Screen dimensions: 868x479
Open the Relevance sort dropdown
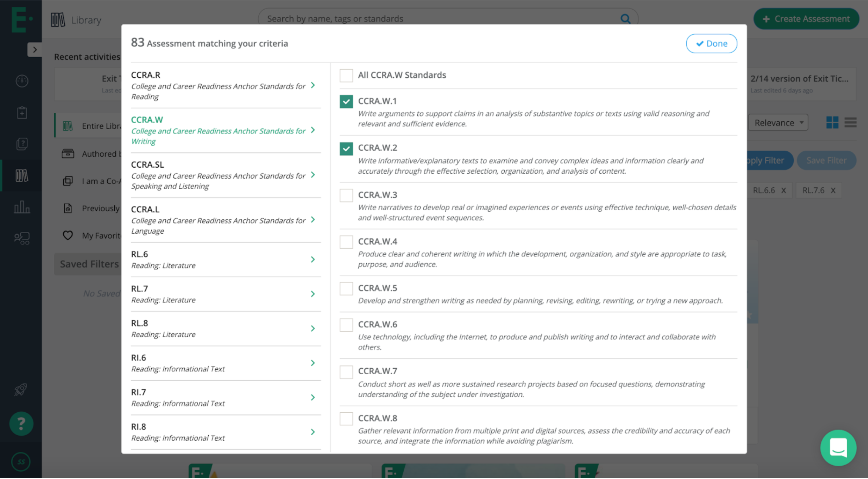778,122
